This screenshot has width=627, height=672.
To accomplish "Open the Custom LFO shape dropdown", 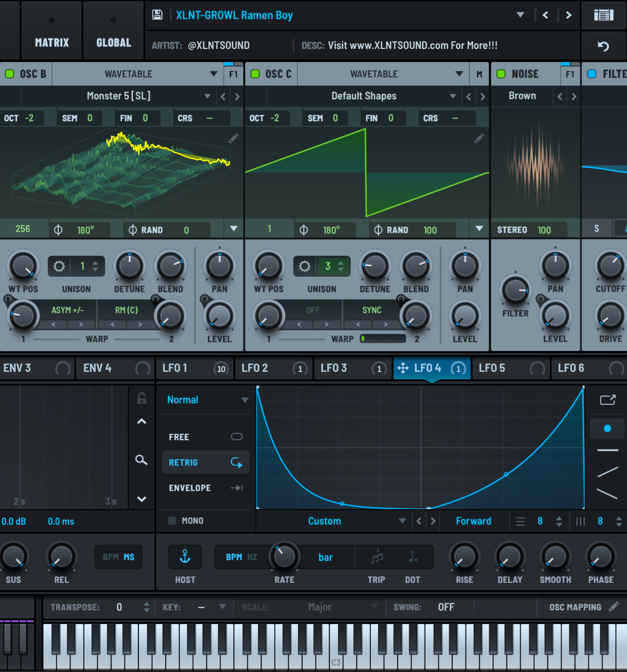I will click(402, 521).
